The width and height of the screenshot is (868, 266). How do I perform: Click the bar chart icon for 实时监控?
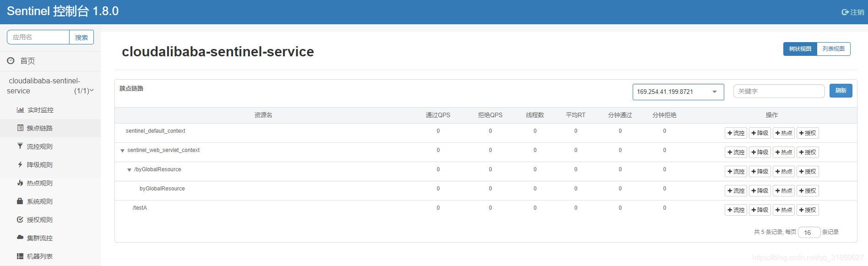[20, 110]
